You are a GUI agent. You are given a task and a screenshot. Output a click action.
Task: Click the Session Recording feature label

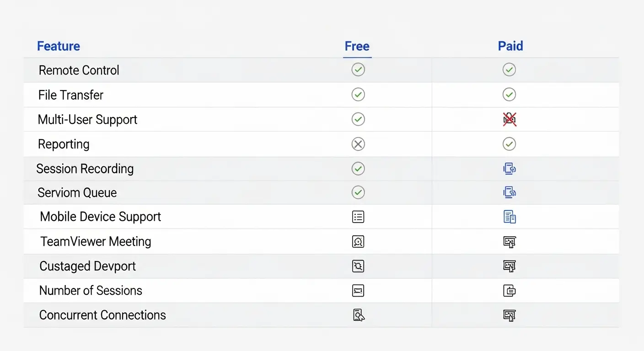pyautogui.click(x=85, y=169)
